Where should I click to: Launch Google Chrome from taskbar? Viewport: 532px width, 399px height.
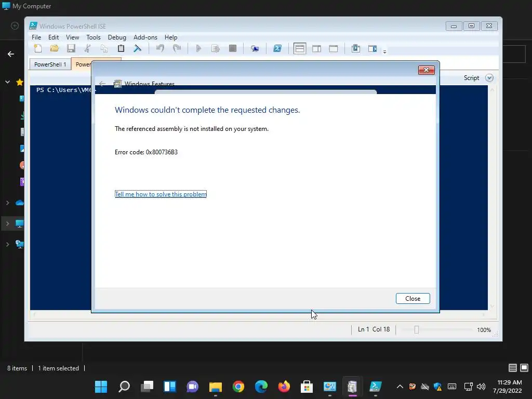pos(238,387)
